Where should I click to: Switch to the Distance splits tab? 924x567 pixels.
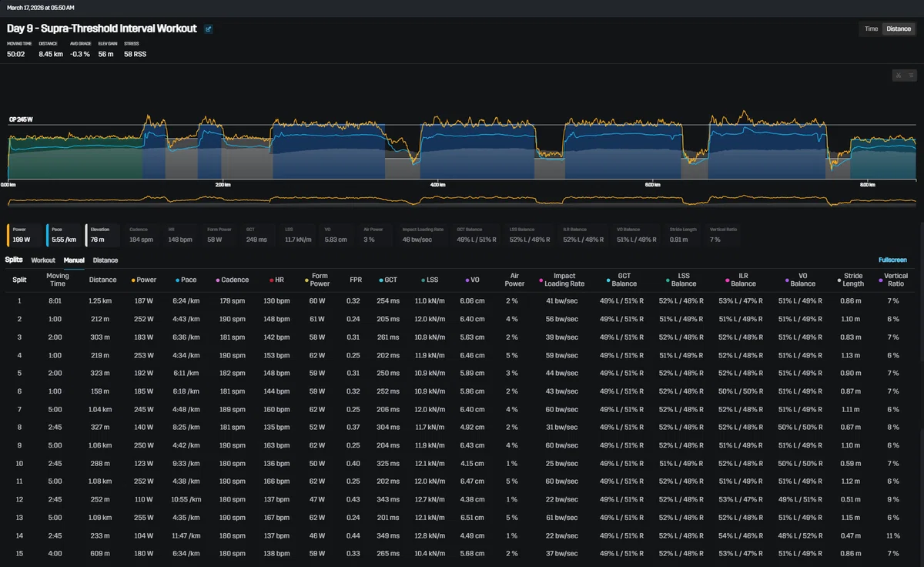click(105, 260)
